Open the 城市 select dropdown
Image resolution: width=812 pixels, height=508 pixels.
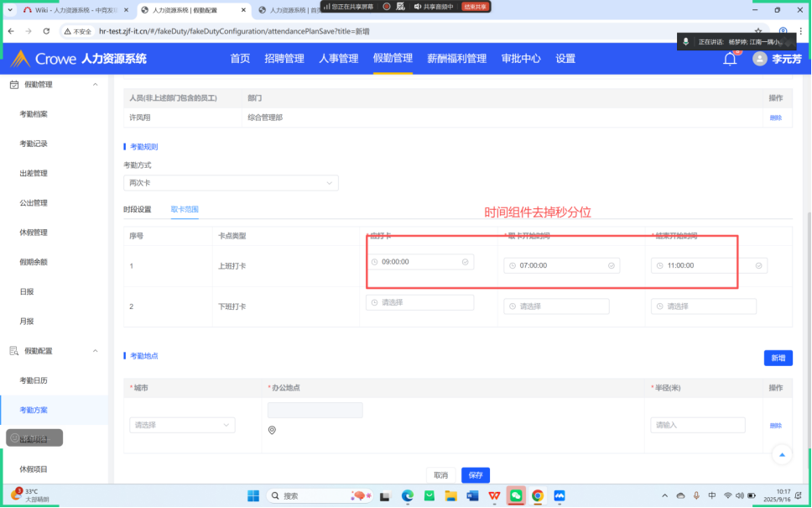pos(182,425)
